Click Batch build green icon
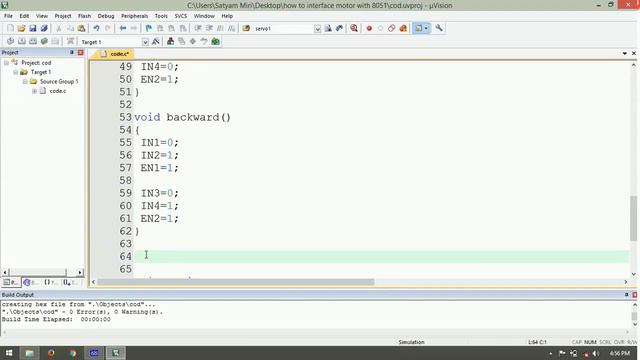 (44, 41)
